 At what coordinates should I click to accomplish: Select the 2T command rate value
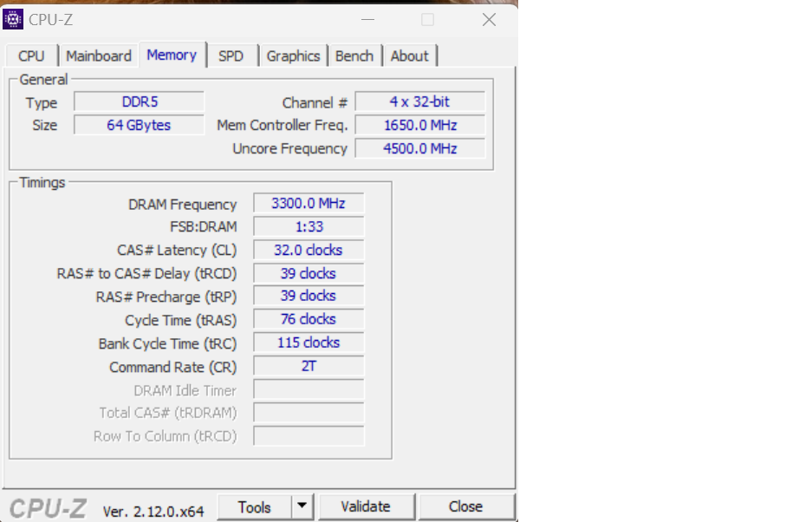pyautogui.click(x=309, y=366)
